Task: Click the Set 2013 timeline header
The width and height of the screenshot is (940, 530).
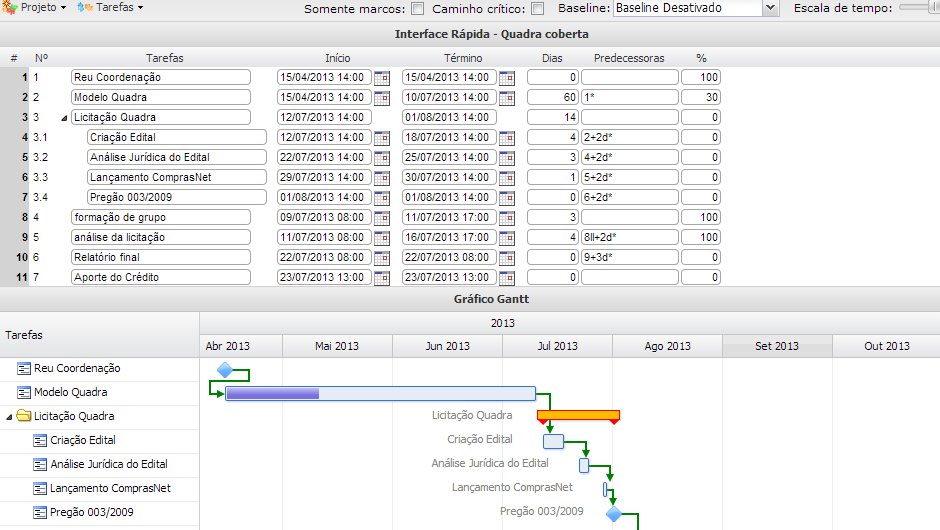Action: pos(777,346)
